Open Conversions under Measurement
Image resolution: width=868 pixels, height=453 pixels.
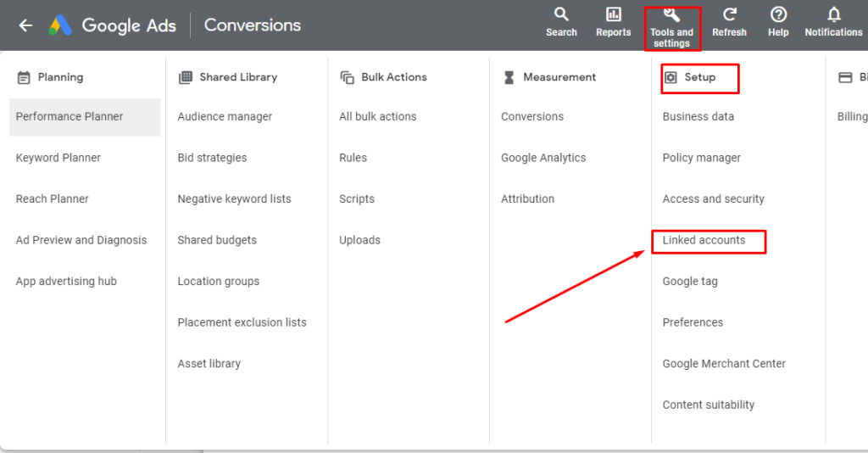pyautogui.click(x=532, y=117)
